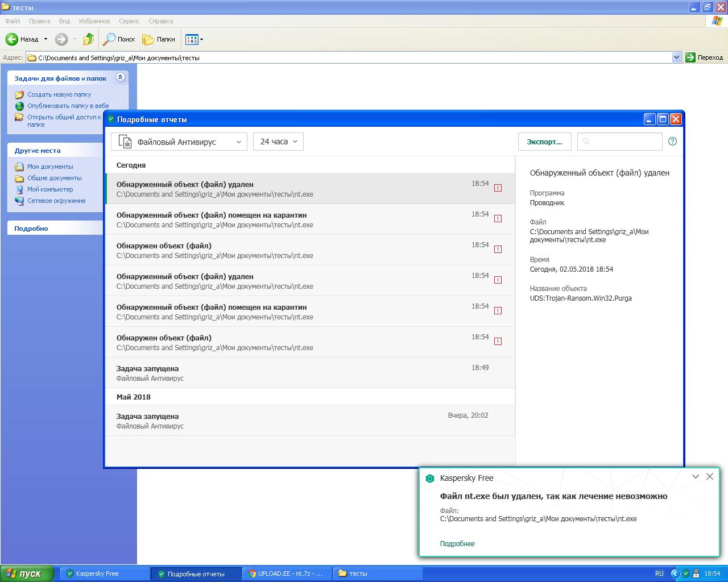Viewport: 728px width, 582px height.
Task: Close the Kaspersky Free notification popup
Action: coord(709,477)
